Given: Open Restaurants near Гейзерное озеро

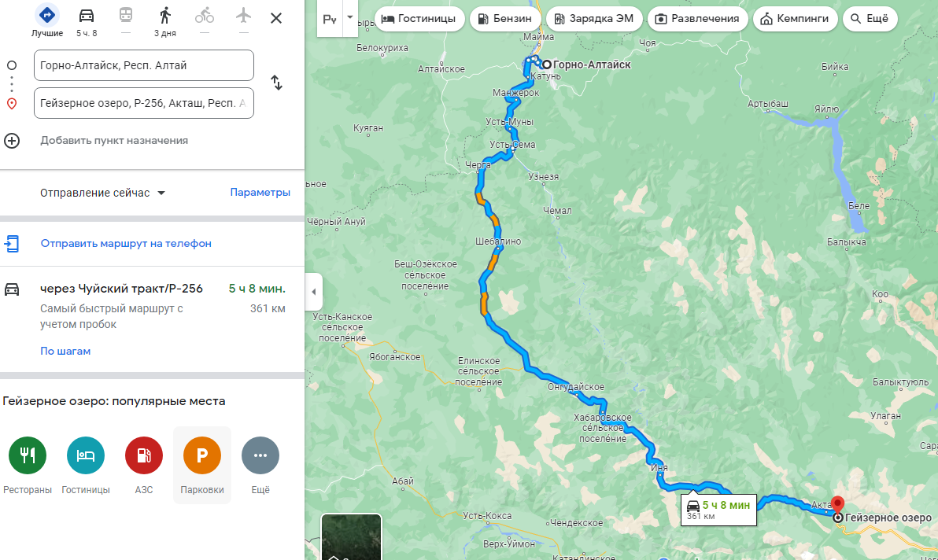Looking at the screenshot, I should tap(28, 455).
